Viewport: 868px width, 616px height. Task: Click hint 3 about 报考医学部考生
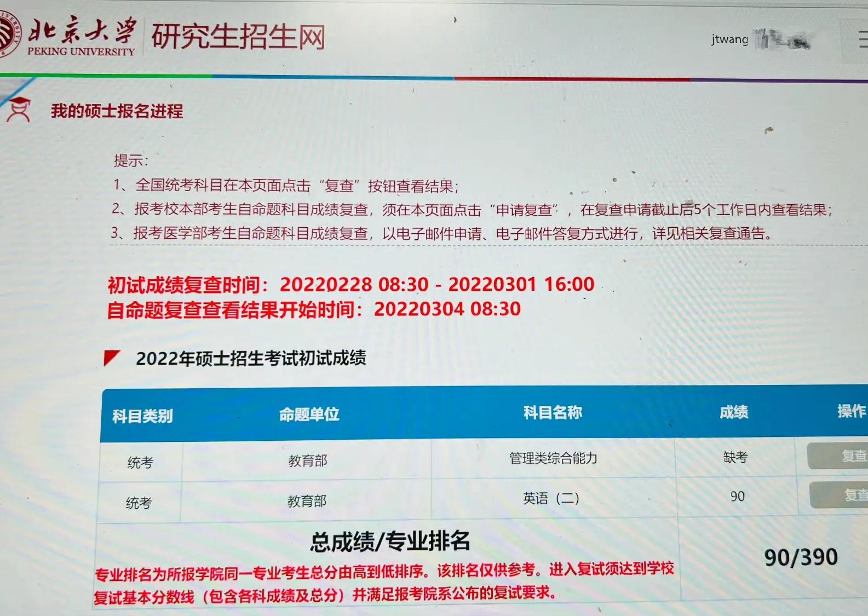[442, 233]
